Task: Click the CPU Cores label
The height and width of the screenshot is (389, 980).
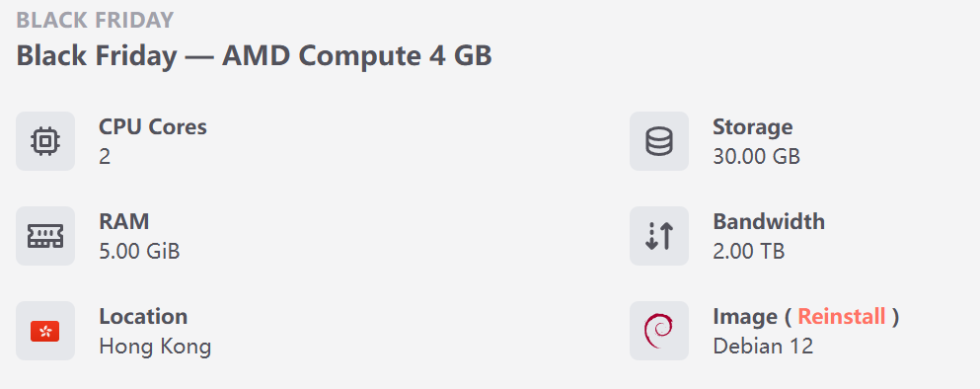Action: pos(153,127)
